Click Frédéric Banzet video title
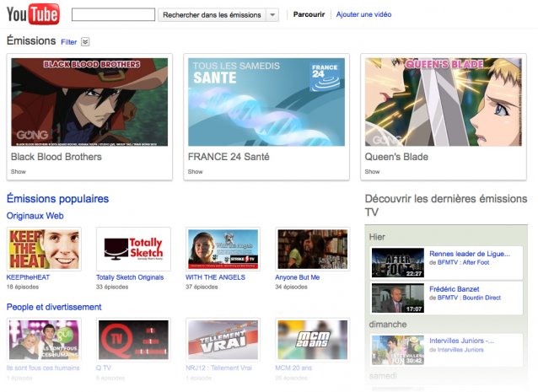The width and height of the screenshot is (538, 392). coord(455,289)
